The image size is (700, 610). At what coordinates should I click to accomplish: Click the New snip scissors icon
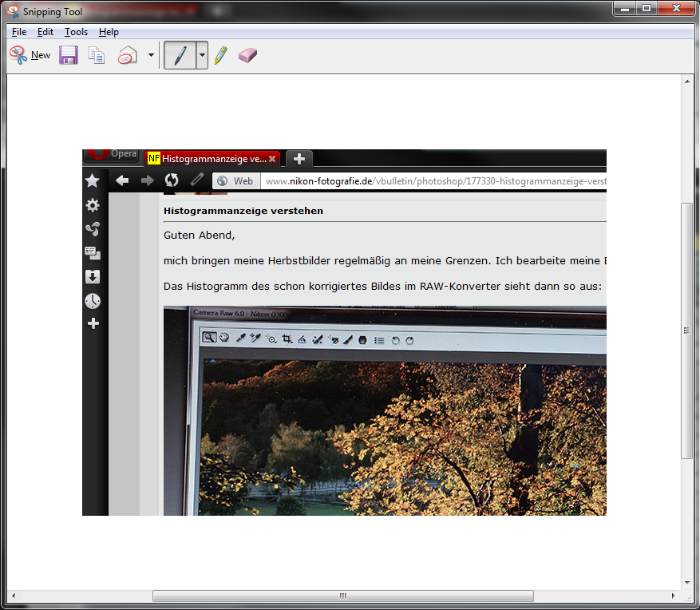point(18,55)
